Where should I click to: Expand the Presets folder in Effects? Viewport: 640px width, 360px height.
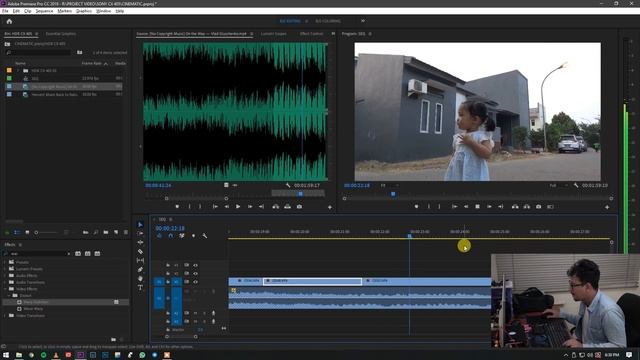[5, 262]
